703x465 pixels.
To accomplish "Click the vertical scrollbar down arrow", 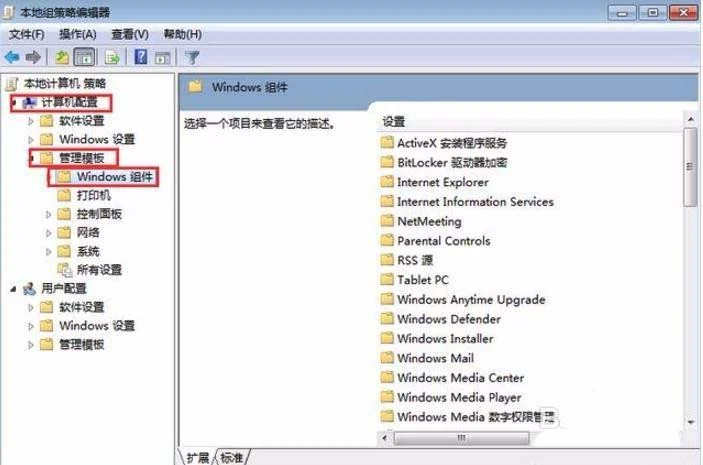I will click(690, 422).
